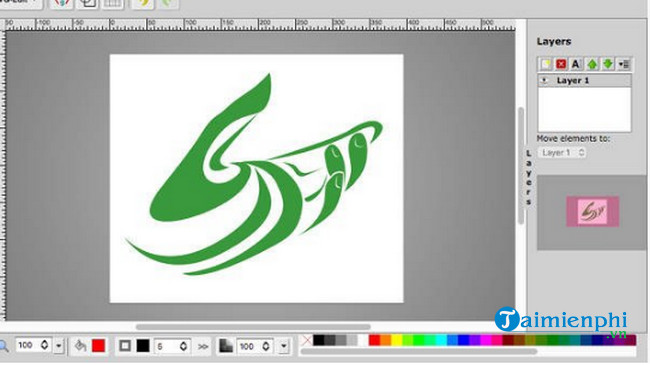Adjust the opacity stepper arrows
This screenshot has width=650, height=365.
click(x=266, y=346)
